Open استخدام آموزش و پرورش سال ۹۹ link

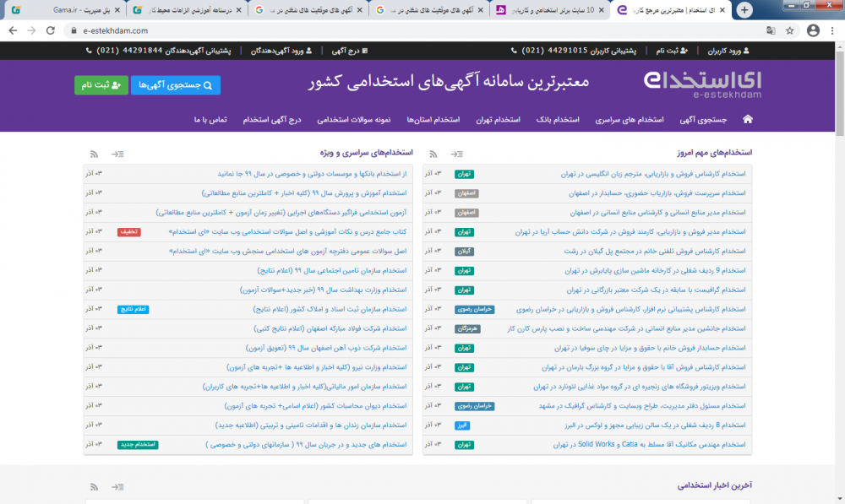[304, 192]
